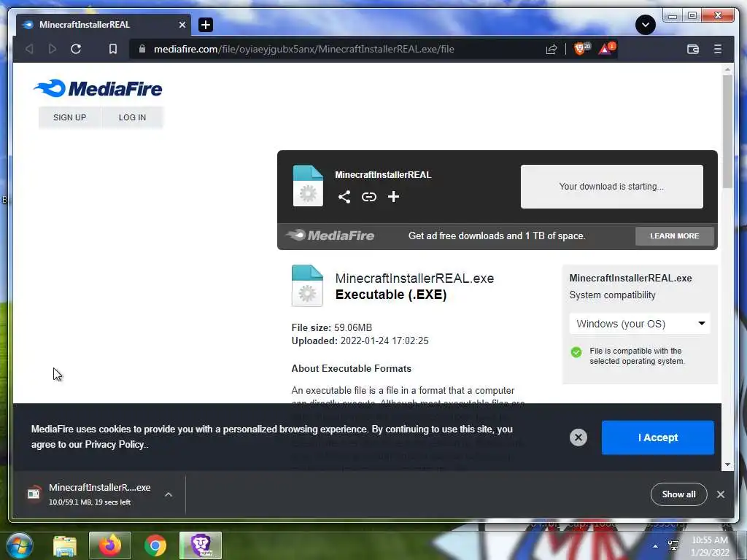Image resolution: width=747 pixels, height=560 pixels.
Task: Click the I Accept cookie button
Action: 657,437
